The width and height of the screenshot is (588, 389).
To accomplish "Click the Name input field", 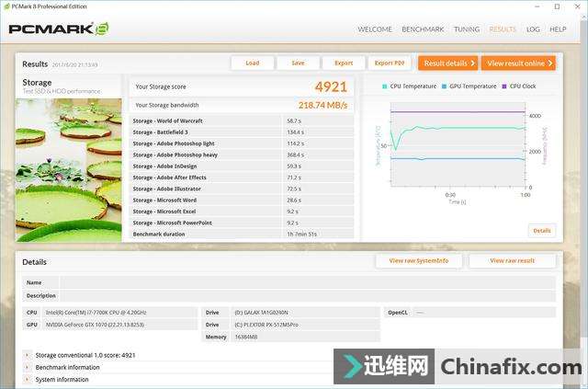I will 308,282.
